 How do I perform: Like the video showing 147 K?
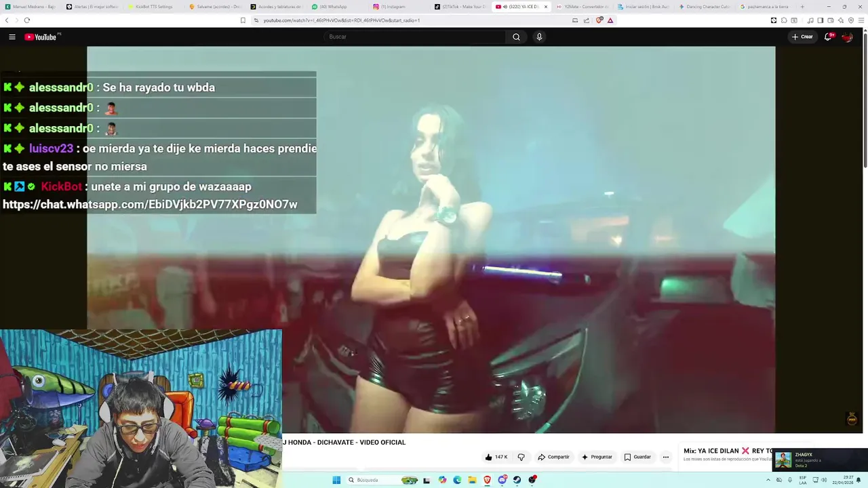point(496,457)
